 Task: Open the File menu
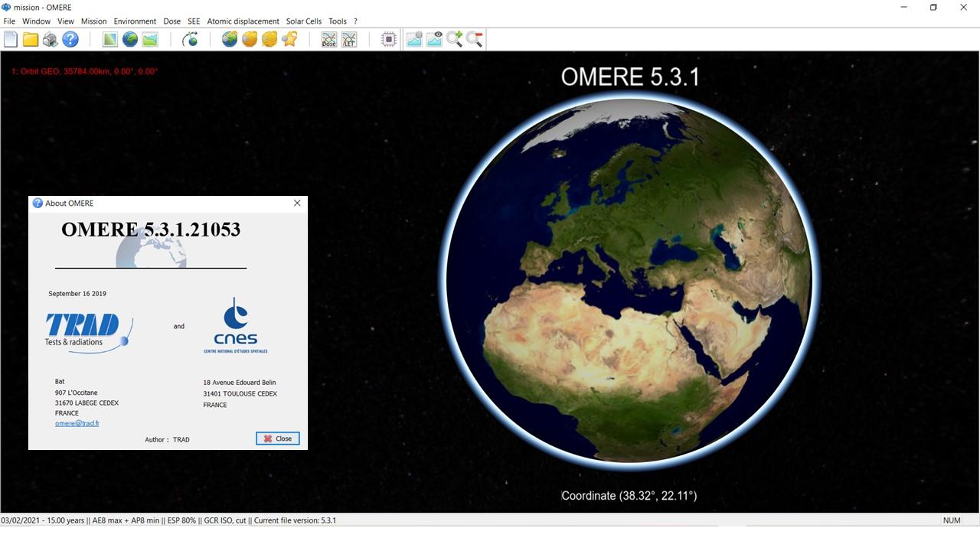[x=9, y=21]
